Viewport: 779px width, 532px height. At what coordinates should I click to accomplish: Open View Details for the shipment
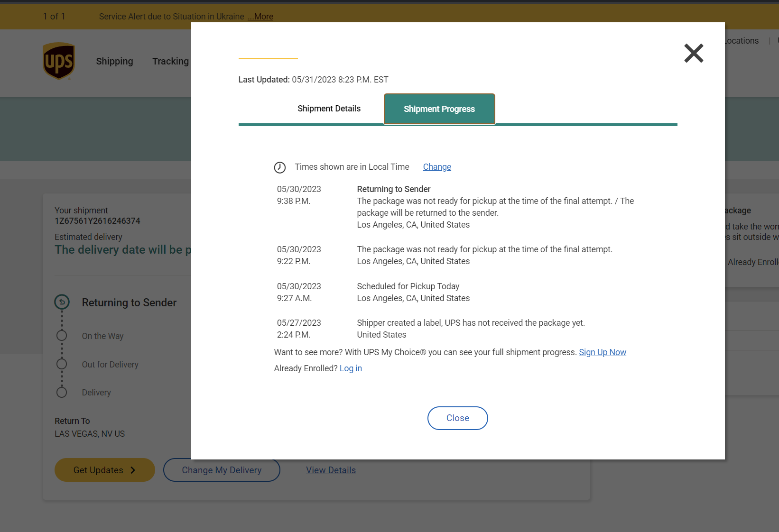point(331,470)
